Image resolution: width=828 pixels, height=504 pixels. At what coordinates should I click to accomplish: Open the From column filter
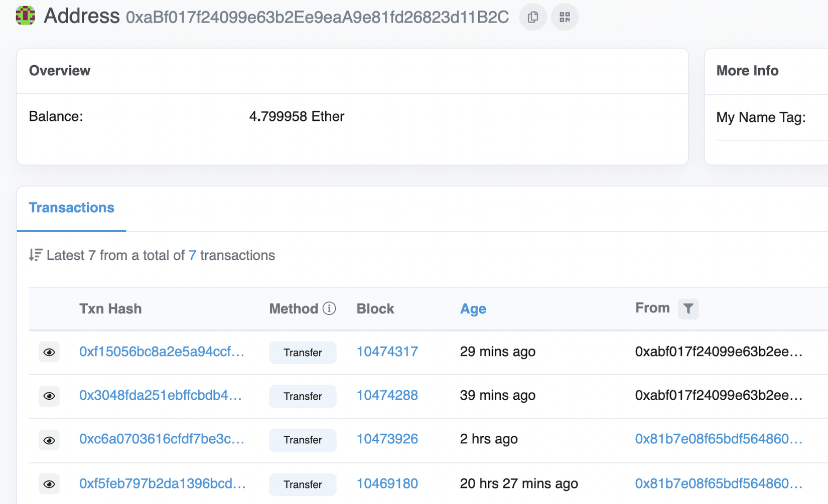(x=688, y=308)
